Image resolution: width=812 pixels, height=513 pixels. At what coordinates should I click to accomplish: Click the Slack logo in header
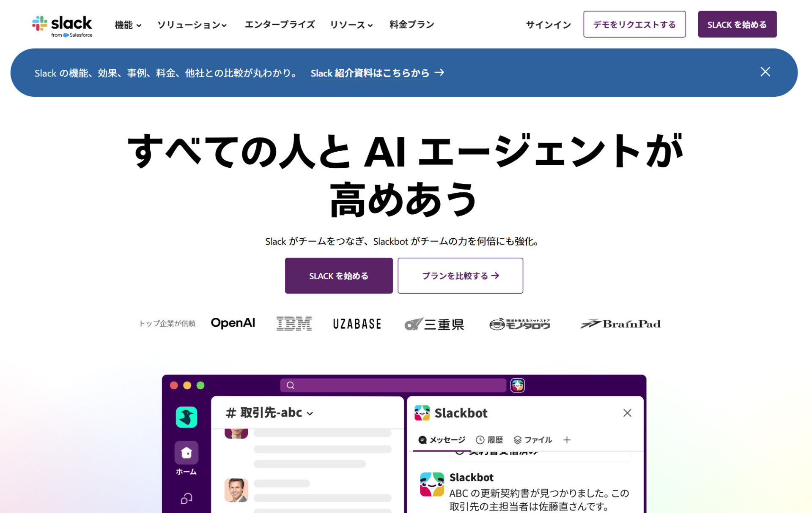click(x=62, y=26)
